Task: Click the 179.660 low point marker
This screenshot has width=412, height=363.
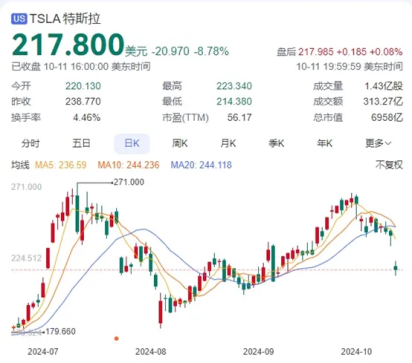Action: pos(60,331)
